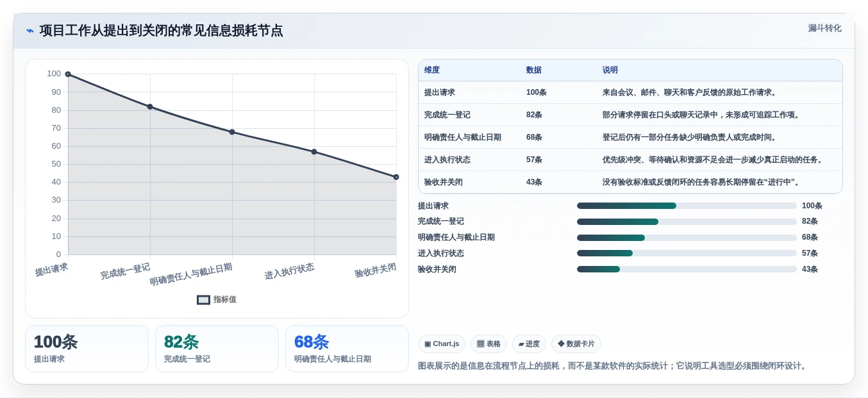The image size is (868, 398).
Task: Click the 进度 tag chip
Action: click(x=529, y=344)
